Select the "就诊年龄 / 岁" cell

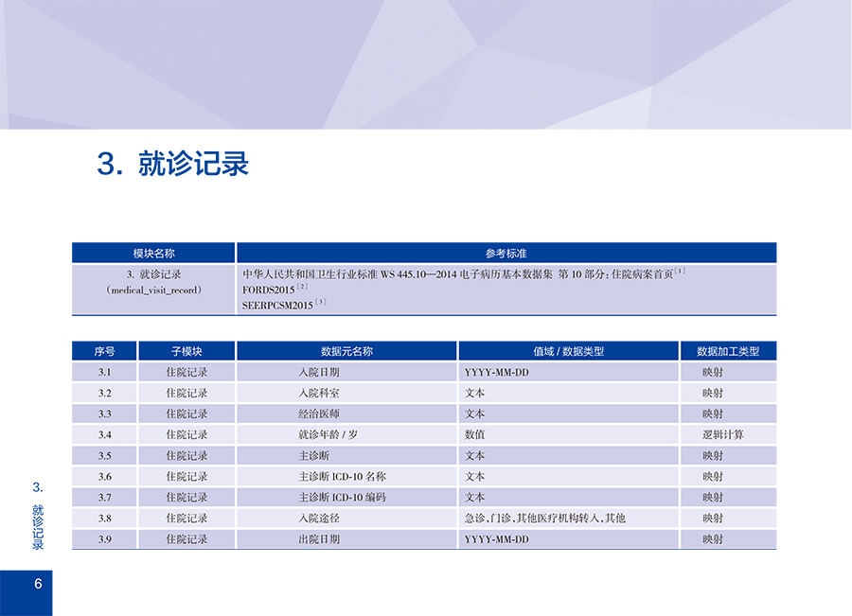pos(328,434)
